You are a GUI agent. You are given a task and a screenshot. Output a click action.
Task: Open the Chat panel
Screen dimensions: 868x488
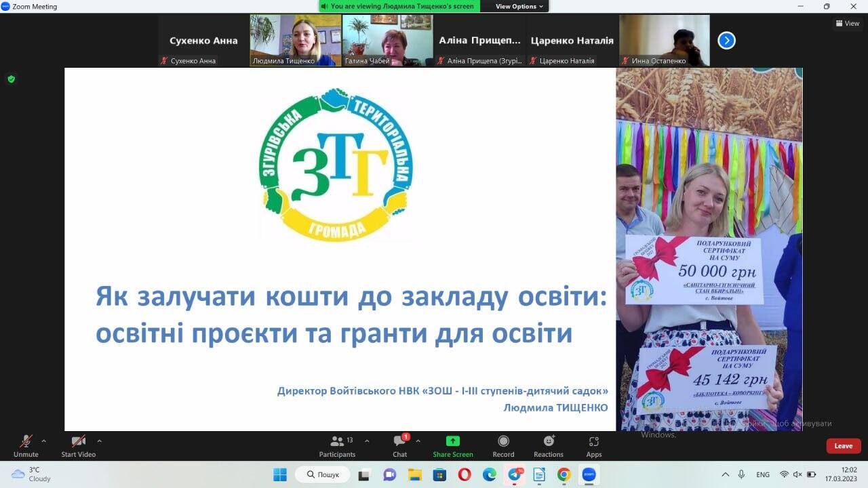(400, 446)
